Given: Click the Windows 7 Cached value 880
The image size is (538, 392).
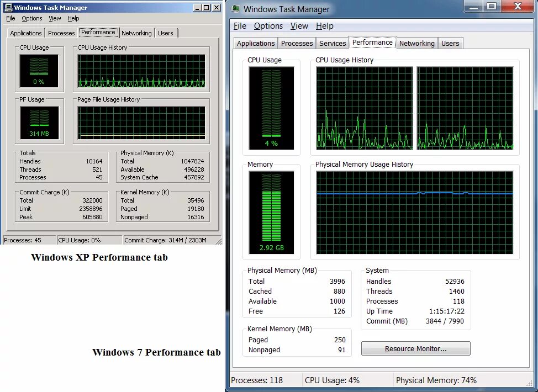Looking at the screenshot, I should point(339,292).
